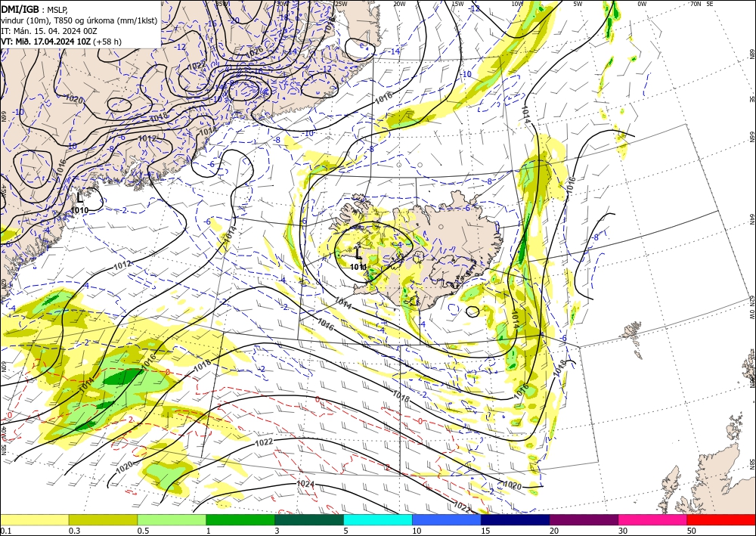Click the cyan 5–10 legend swatch
This screenshot has height=536, width=756.
[378, 519]
